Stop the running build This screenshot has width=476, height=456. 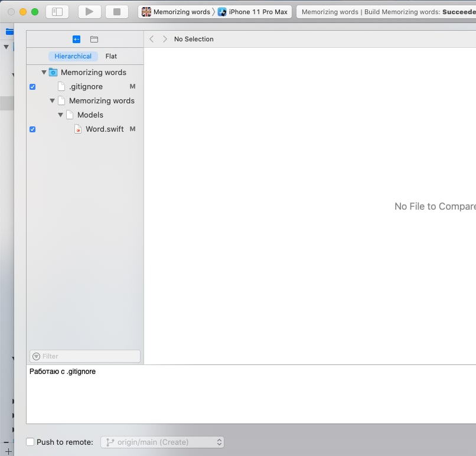point(117,12)
